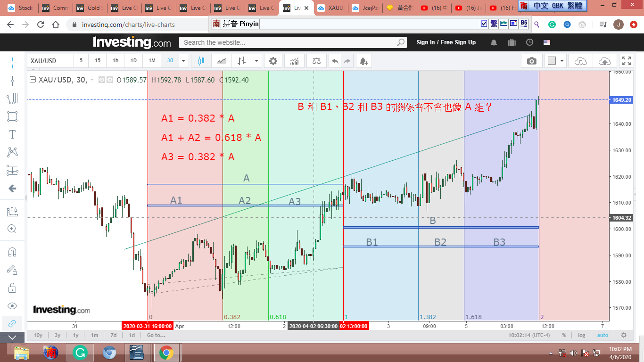This screenshot has width=644, height=362.
Task: Open the indicators icon in toolbar
Action: tap(295, 61)
